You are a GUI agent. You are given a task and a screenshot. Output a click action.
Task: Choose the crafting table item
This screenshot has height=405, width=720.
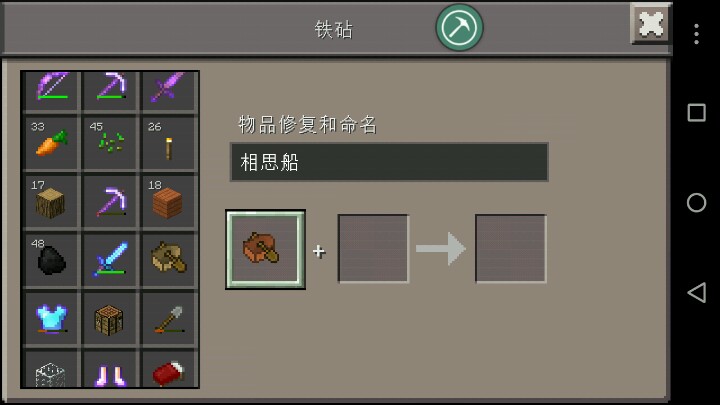[x=110, y=318]
